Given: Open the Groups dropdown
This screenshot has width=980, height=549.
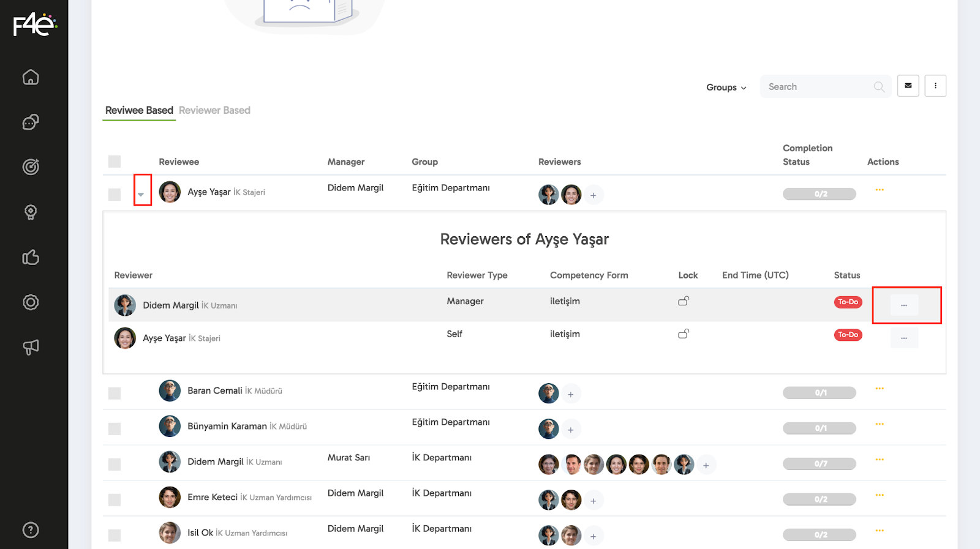Looking at the screenshot, I should [x=726, y=88].
